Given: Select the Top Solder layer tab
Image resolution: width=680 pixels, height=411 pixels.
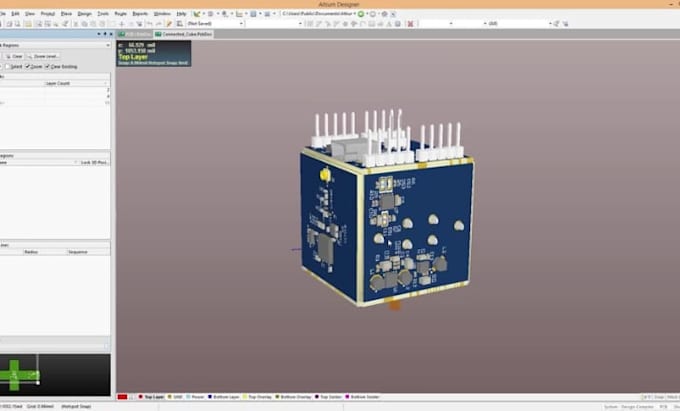Looking at the screenshot, I should [330, 397].
